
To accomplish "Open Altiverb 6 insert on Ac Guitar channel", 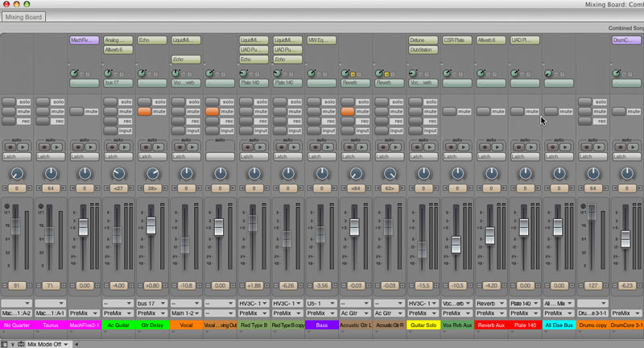I will pos(118,50).
